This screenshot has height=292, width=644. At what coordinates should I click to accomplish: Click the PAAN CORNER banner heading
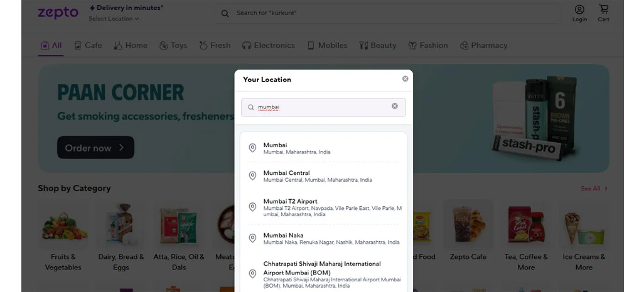tap(121, 93)
